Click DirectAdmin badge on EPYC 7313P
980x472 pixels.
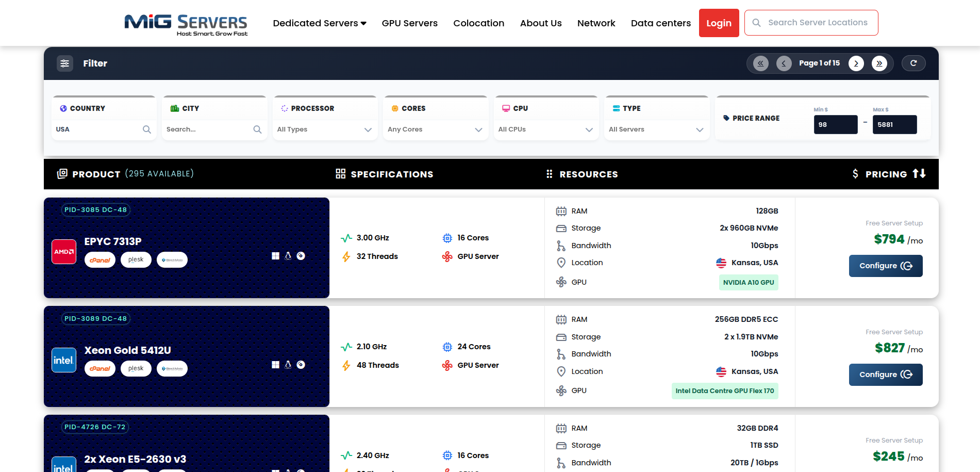(172, 260)
